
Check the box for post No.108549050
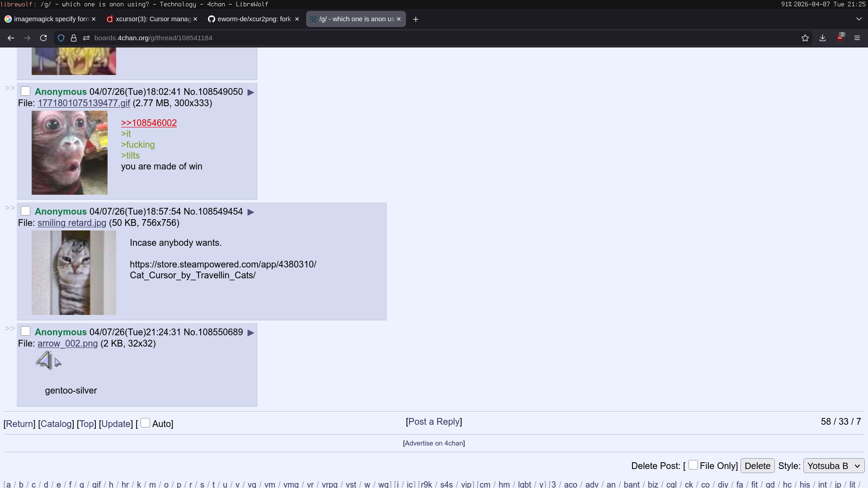point(26,91)
